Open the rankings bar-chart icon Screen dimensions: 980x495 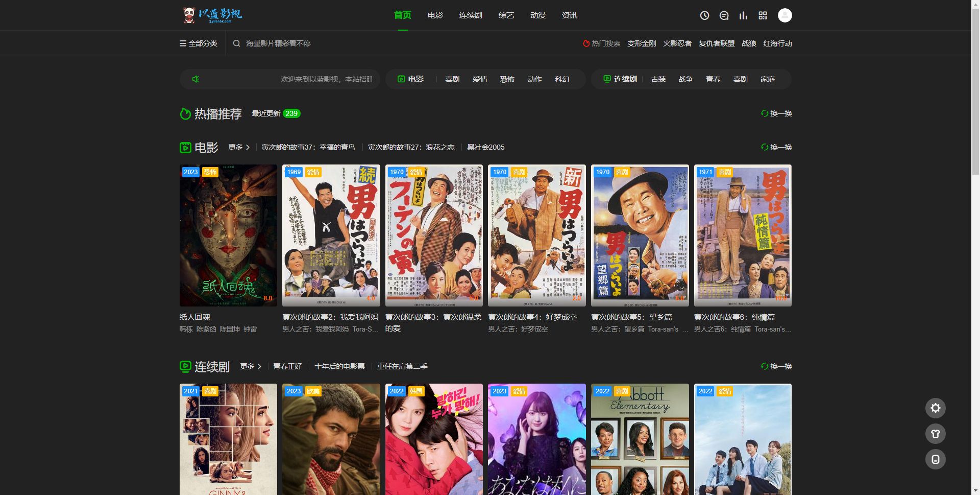[x=743, y=15]
